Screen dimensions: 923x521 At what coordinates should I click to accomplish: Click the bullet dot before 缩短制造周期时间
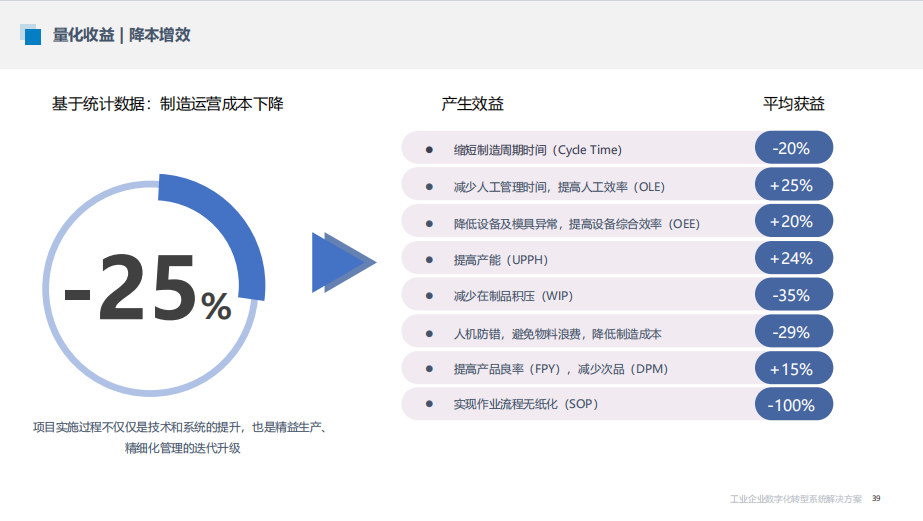pos(429,149)
